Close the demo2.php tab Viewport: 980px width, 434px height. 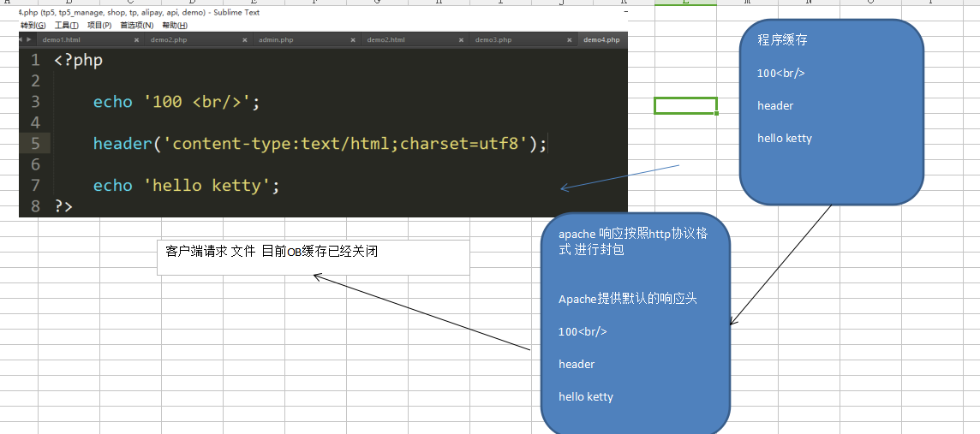point(244,40)
